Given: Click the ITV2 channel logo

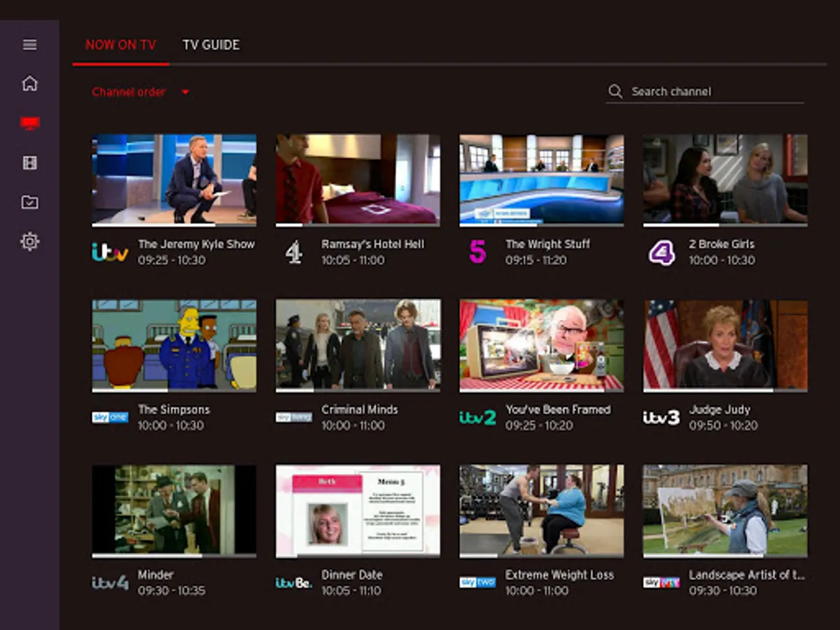Looking at the screenshot, I should [x=477, y=418].
